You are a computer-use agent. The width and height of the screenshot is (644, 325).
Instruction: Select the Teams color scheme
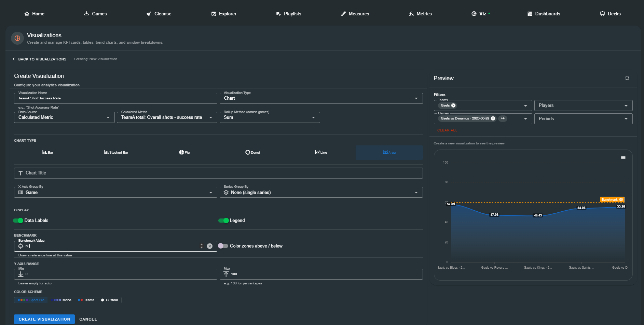(x=86, y=300)
